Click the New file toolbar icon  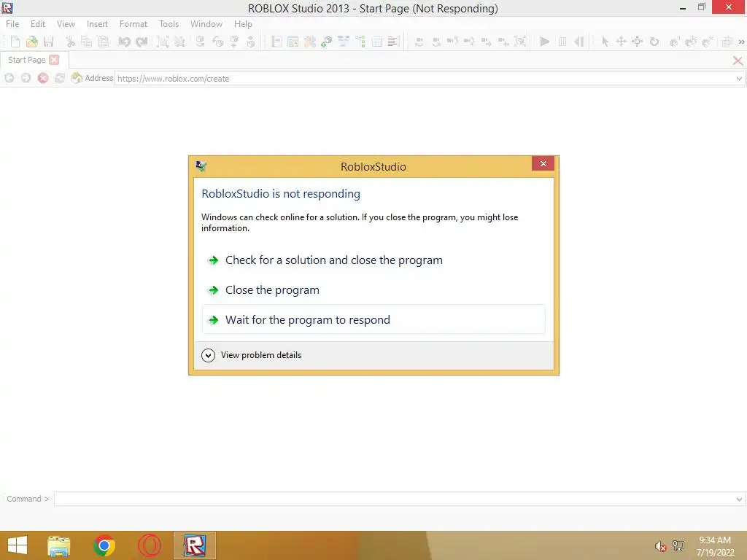[15, 42]
